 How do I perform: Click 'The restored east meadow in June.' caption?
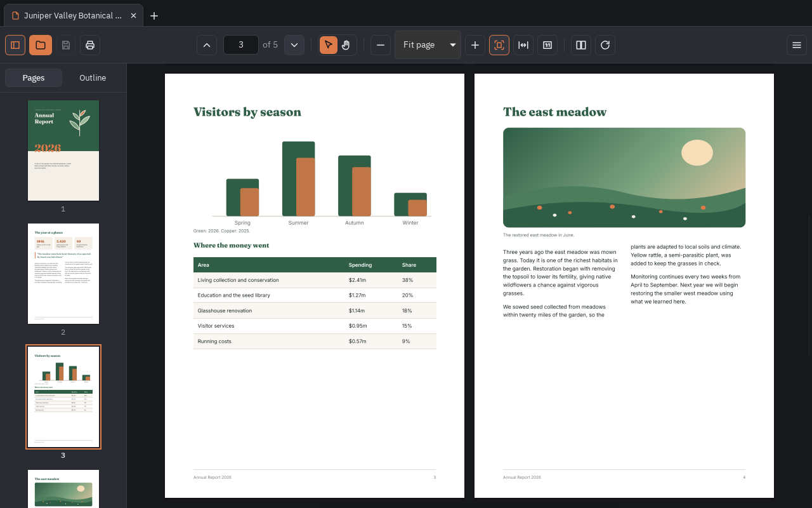point(539,235)
